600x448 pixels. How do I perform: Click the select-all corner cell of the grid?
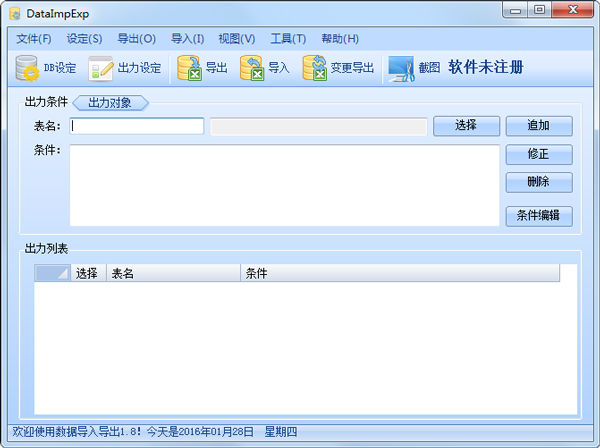[52, 273]
